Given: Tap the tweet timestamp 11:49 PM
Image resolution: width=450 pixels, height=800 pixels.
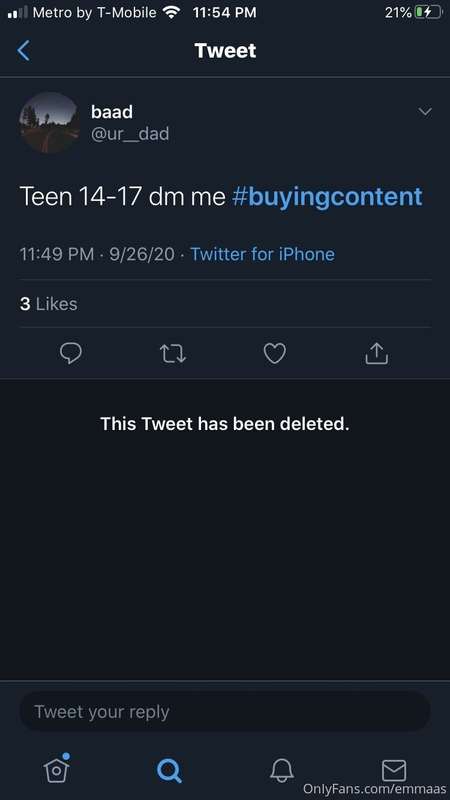Looking at the screenshot, I should click(x=57, y=254).
